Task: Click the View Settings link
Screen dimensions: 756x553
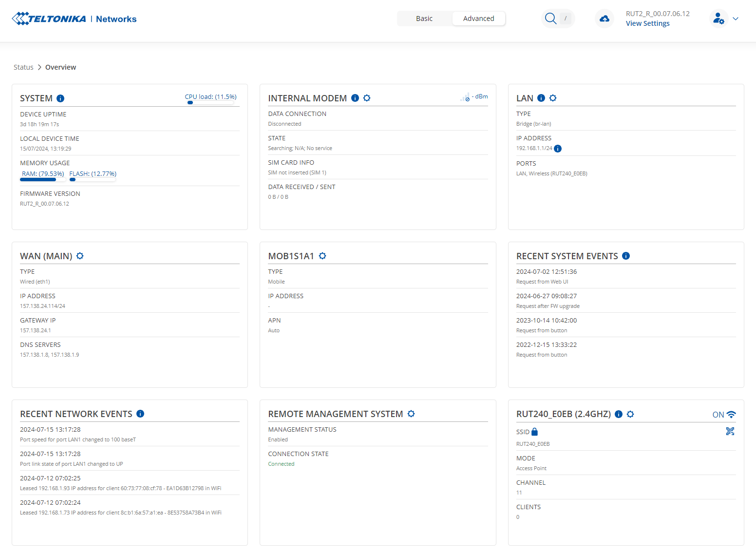Action: [647, 23]
